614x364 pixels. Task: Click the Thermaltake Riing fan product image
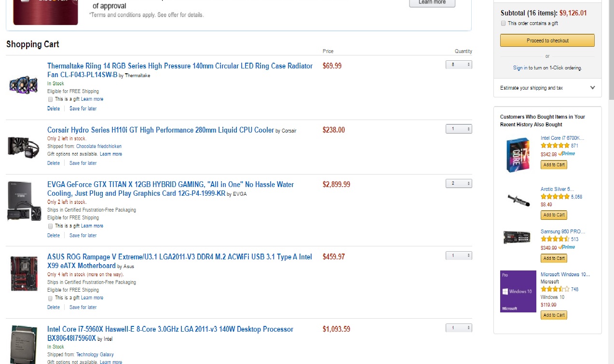[23, 85]
